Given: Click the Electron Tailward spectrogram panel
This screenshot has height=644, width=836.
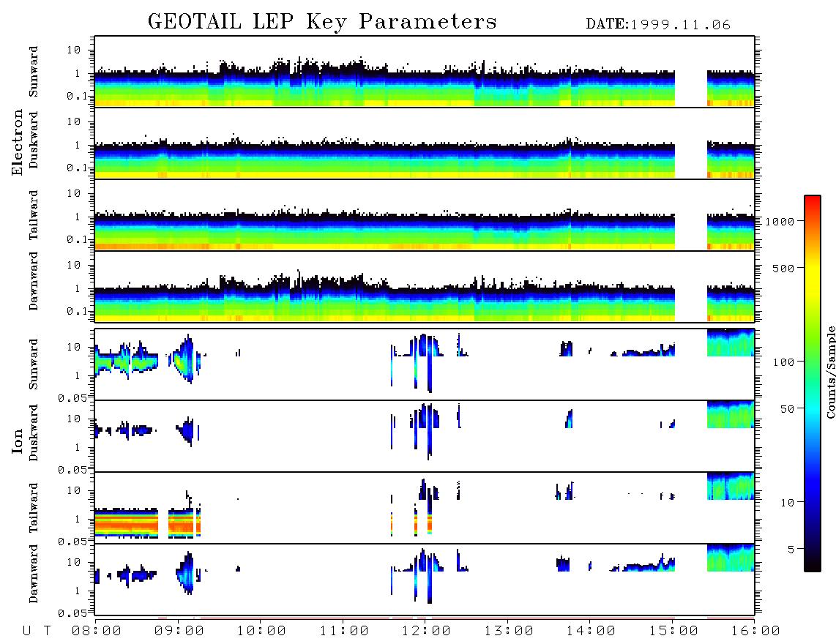Looking at the screenshot, I should point(425,215).
